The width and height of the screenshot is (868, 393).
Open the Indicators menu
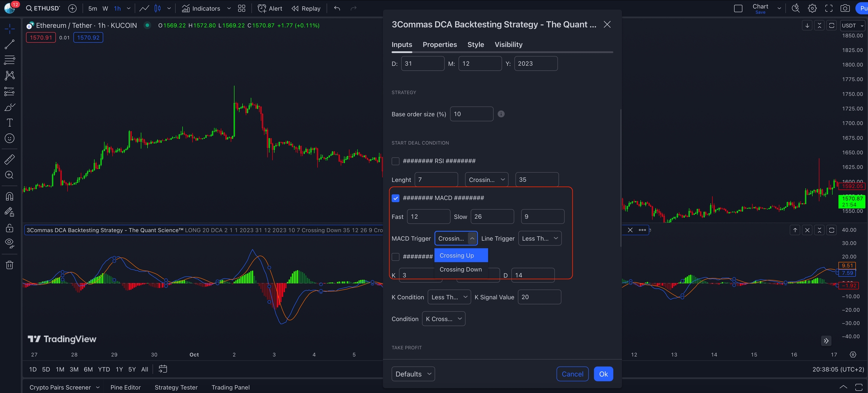pos(201,8)
